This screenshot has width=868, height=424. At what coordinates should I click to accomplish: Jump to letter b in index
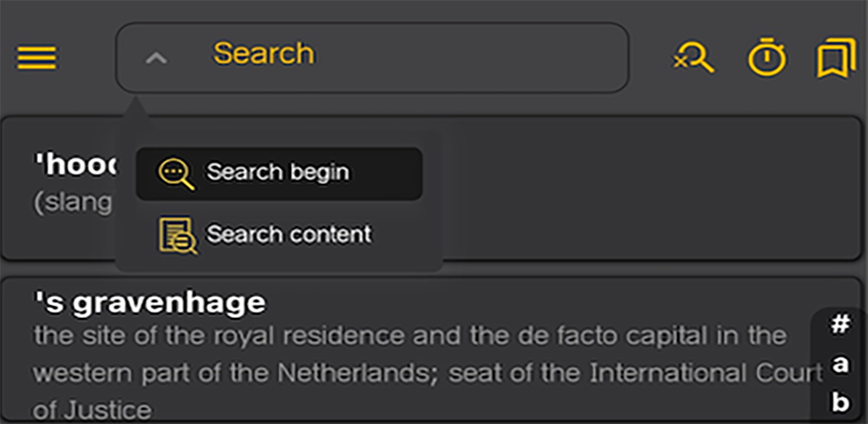coord(840,403)
